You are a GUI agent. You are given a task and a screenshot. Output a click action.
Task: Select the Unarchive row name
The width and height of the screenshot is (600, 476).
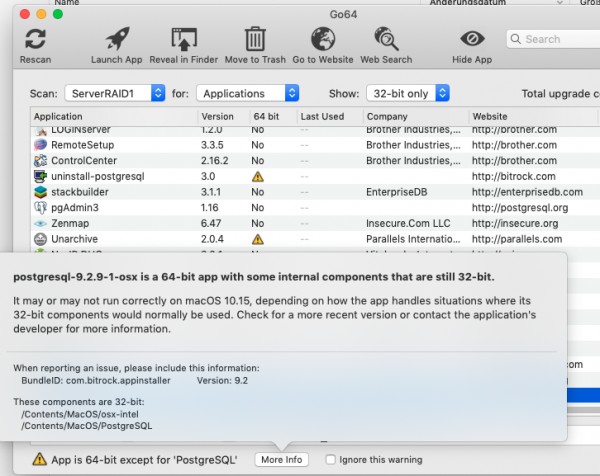pyautogui.click(x=75, y=239)
